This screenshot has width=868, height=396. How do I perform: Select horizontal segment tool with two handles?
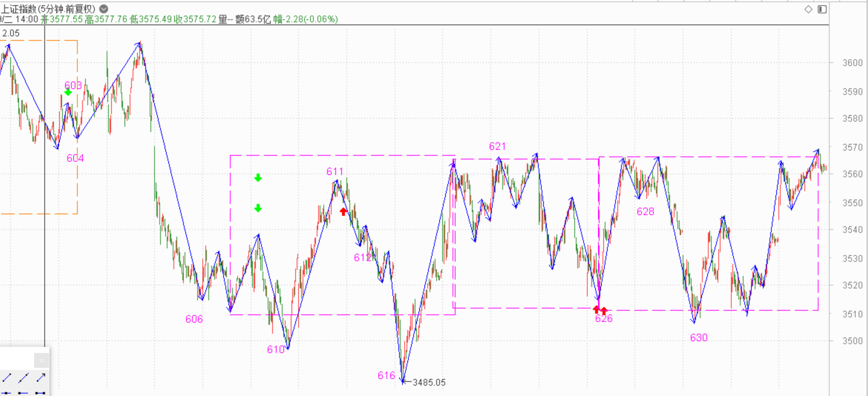pos(41,393)
